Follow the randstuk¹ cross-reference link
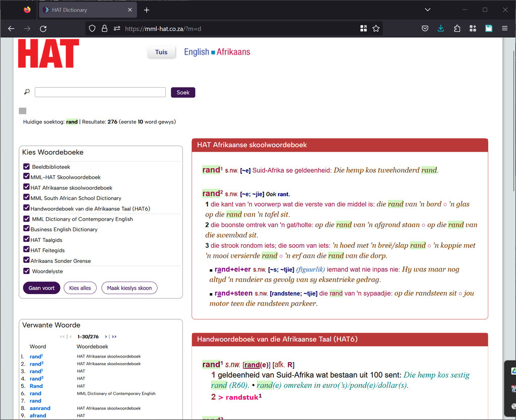This screenshot has width=516, height=420. [x=244, y=397]
